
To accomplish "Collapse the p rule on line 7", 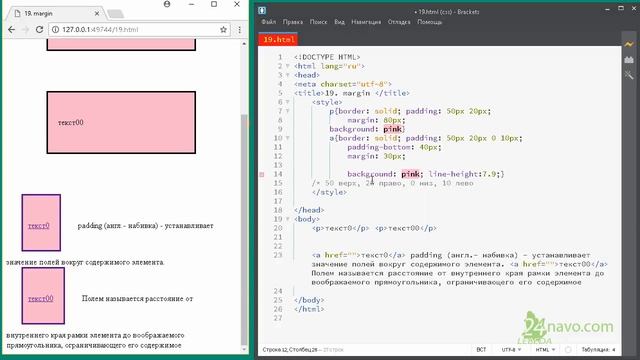I will coord(287,111).
